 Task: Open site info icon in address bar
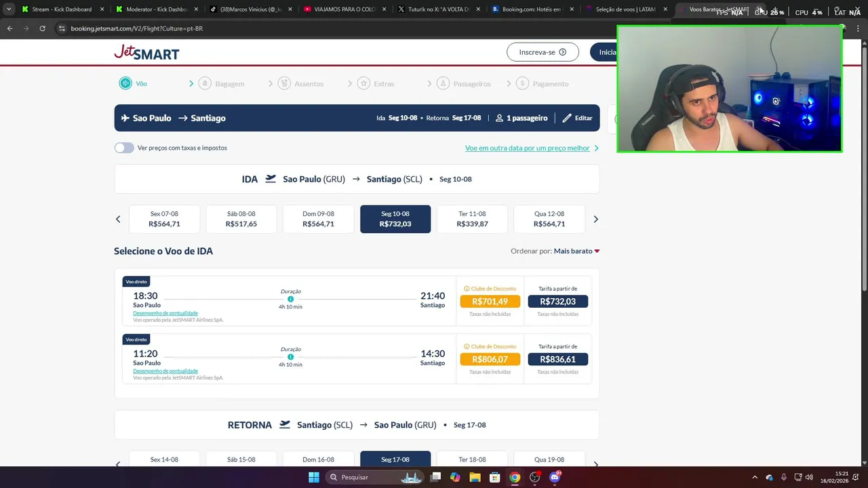coord(62,28)
